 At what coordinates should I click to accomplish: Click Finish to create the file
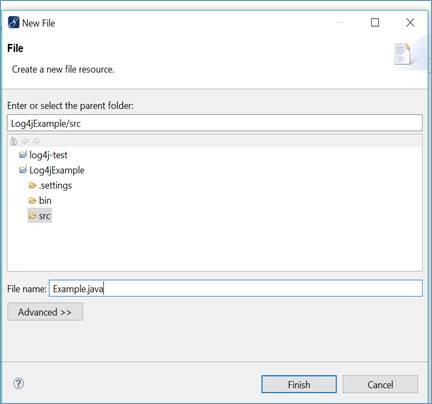(x=299, y=384)
